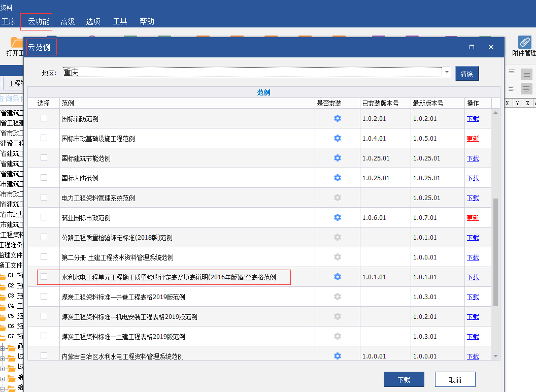
Task: Click the 附件管理 paperclip icon
Action: [524, 42]
